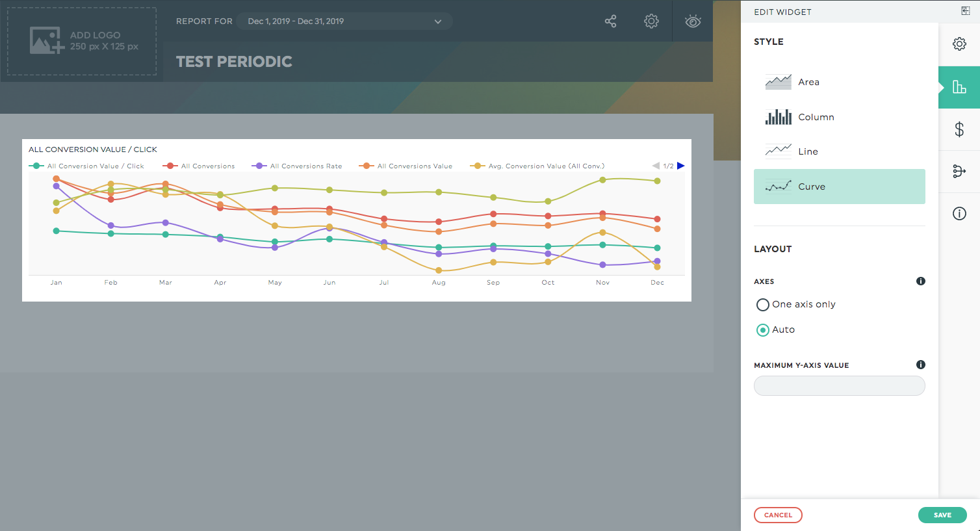This screenshot has width=980, height=531.
Task: Open the widget info panel icon
Action: coord(959,213)
